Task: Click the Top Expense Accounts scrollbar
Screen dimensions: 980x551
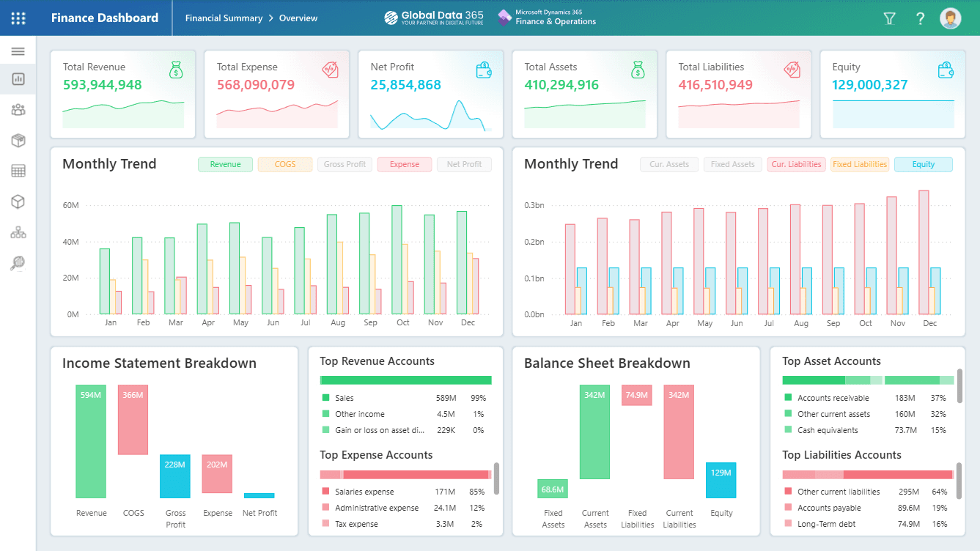Action: point(497,478)
